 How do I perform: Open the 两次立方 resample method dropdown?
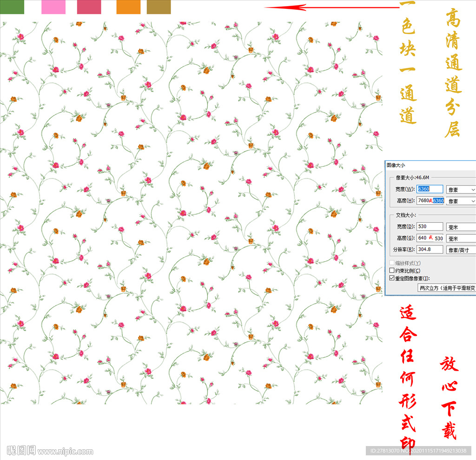pyautogui.click(x=447, y=288)
